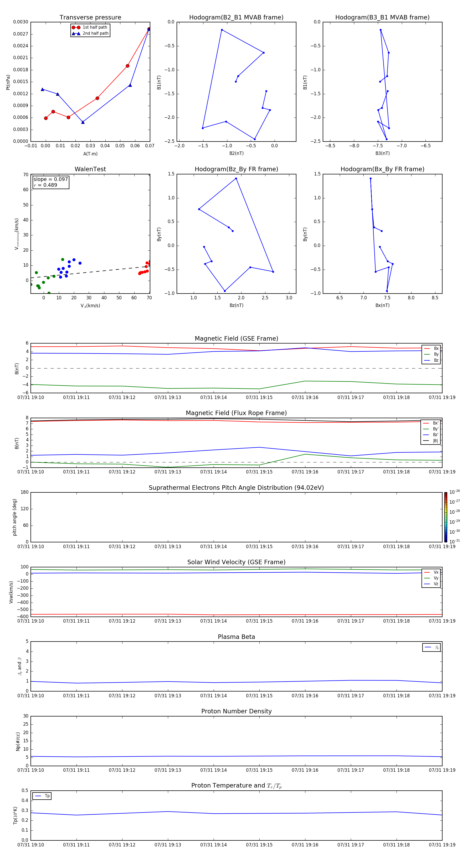This screenshot has height=868, width=473.
Task: Click '07/31 19:10' tick under Proton Temperature plot
Action: click(x=31, y=845)
